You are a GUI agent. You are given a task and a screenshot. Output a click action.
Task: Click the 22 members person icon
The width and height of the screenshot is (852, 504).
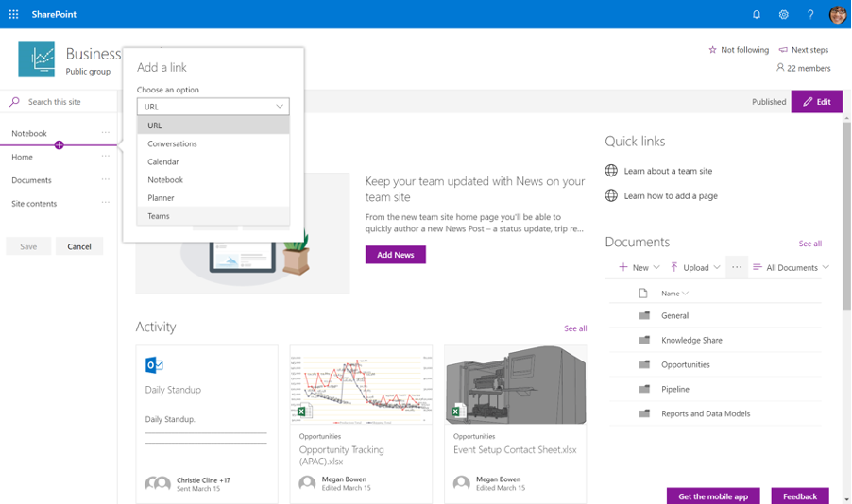tap(780, 67)
